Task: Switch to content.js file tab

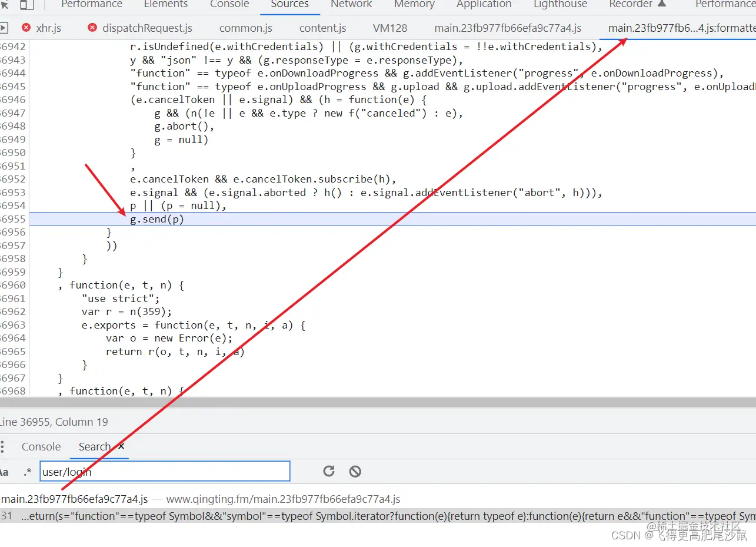Action: [322, 28]
